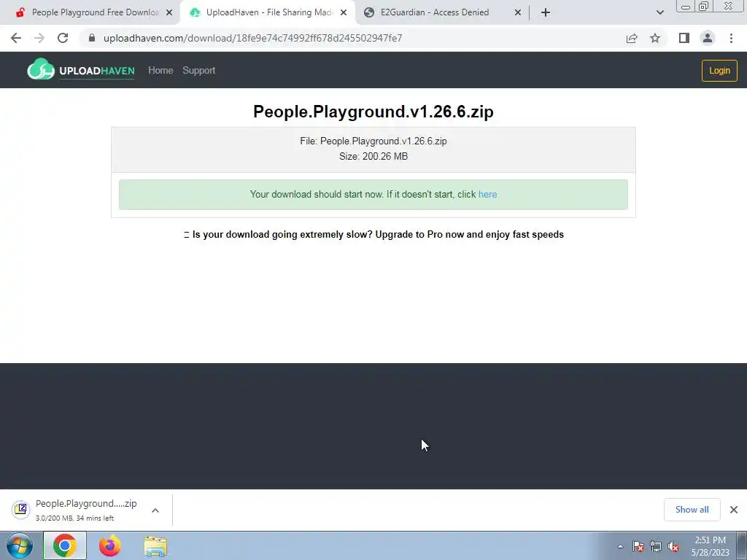Close the downloads bar

(734, 510)
